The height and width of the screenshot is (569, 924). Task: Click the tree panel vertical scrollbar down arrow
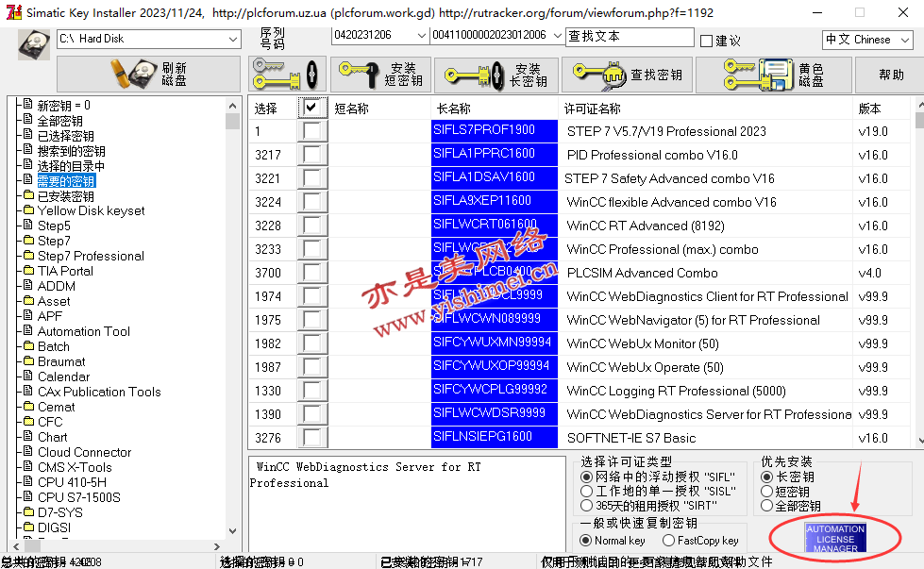coord(233,531)
